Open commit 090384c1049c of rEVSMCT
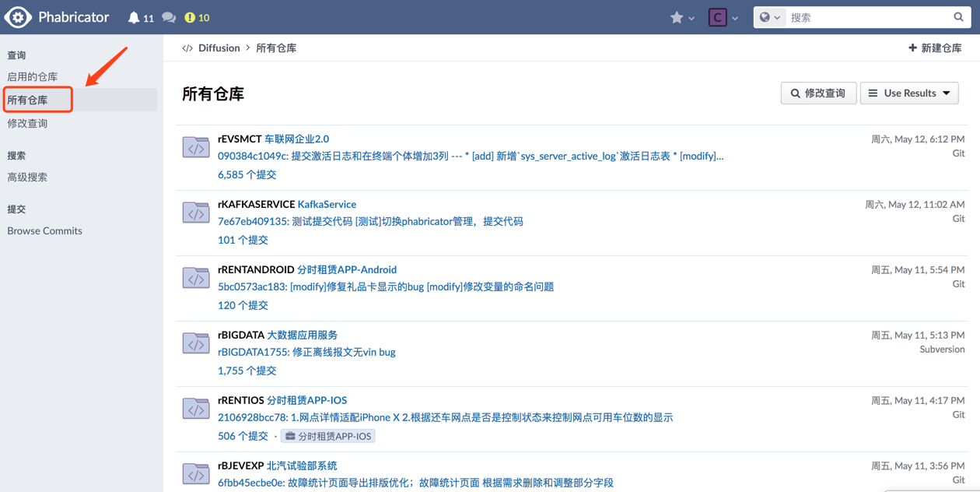The height and width of the screenshot is (492, 980). pos(471,156)
